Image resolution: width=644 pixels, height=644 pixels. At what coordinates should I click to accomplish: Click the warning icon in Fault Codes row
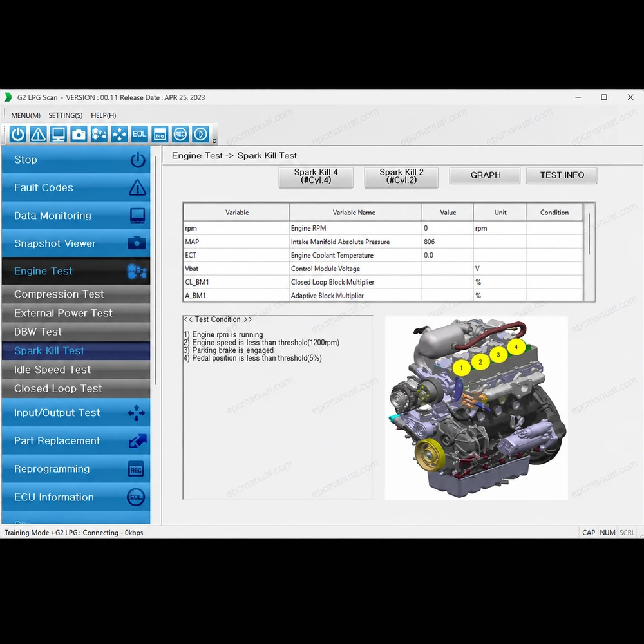(137, 187)
